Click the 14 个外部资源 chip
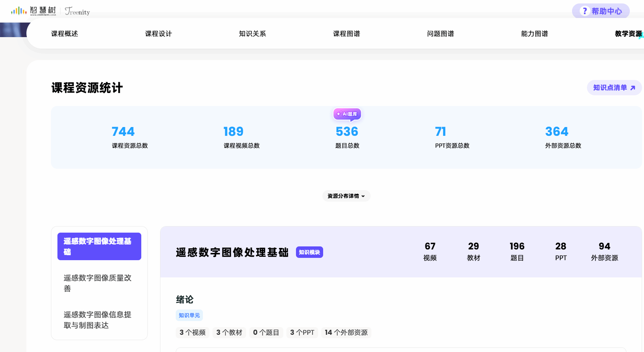This screenshot has width=644, height=352. click(346, 332)
